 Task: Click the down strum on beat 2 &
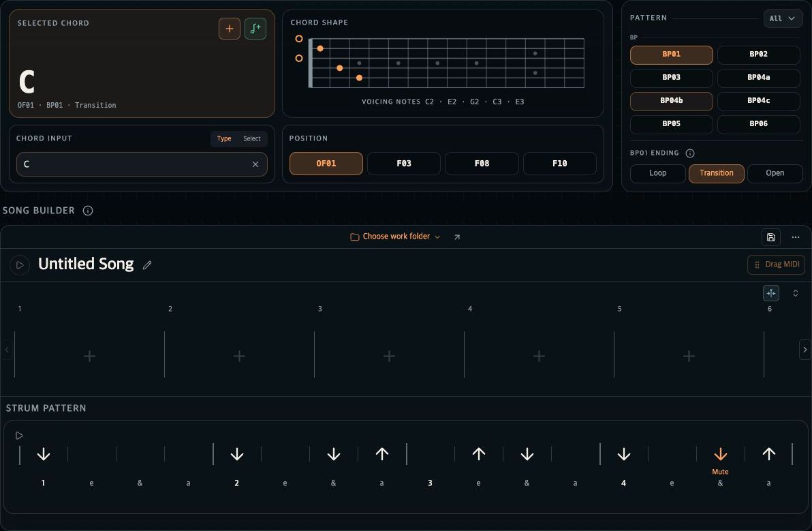point(334,455)
